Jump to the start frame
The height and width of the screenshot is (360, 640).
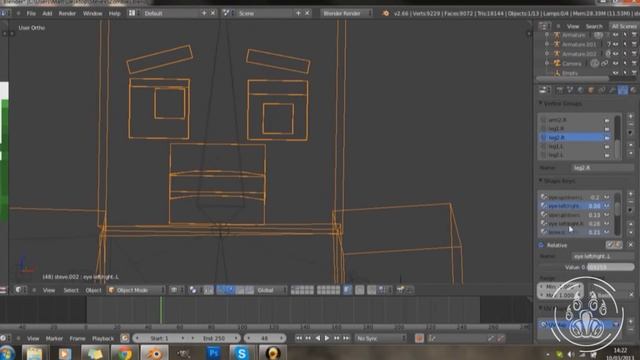point(299,338)
